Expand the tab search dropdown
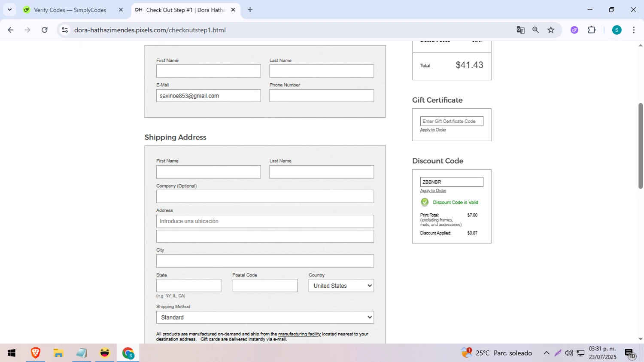Image resolution: width=644 pixels, height=362 pixels. pyautogui.click(x=9, y=10)
